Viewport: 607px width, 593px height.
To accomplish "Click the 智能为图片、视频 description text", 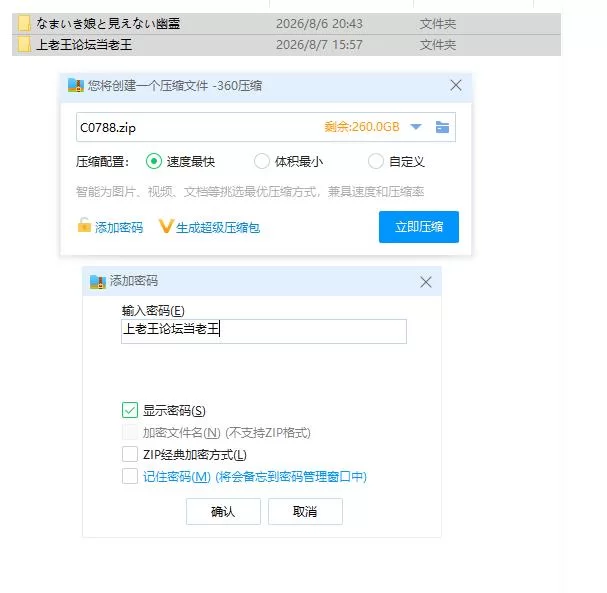I will pyautogui.click(x=250, y=191).
